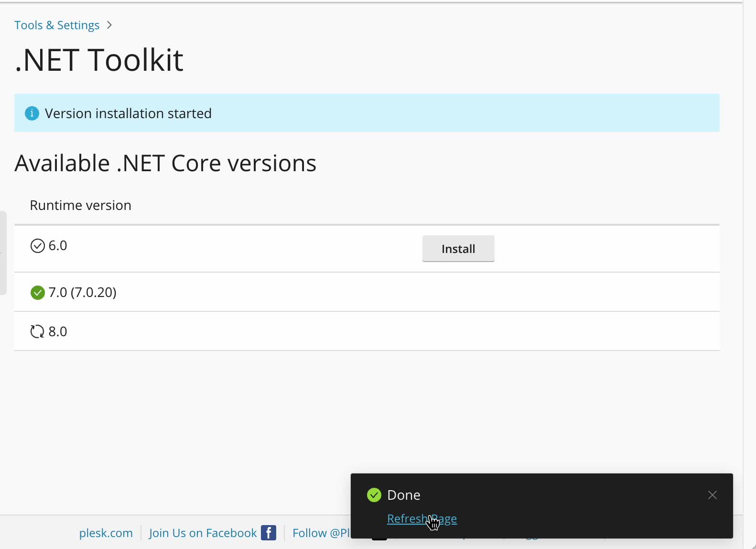Click the Available .NET Core versions heading
Viewport: 756px width, 549px height.
(x=165, y=163)
